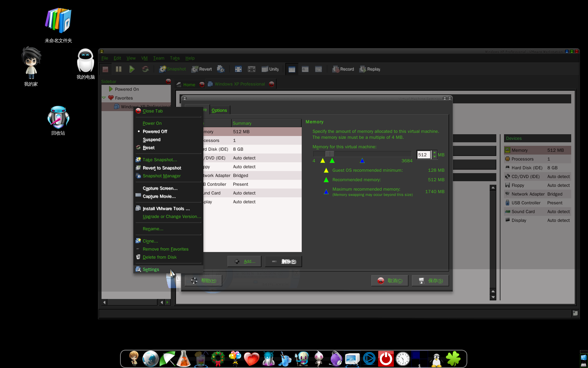Click Unity in the toolbar
The width and height of the screenshot is (588, 368).
click(270, 69)
